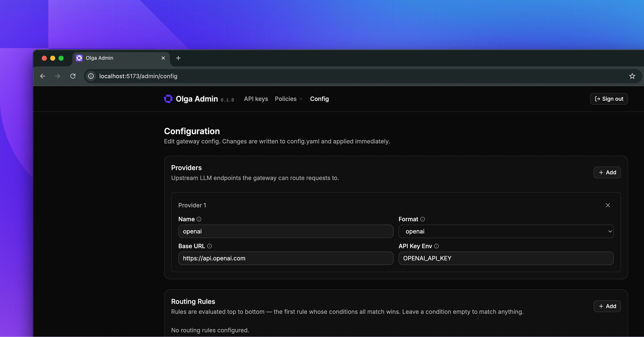View site information icon in address bar

pyautogui.click(x=91, y=76)
